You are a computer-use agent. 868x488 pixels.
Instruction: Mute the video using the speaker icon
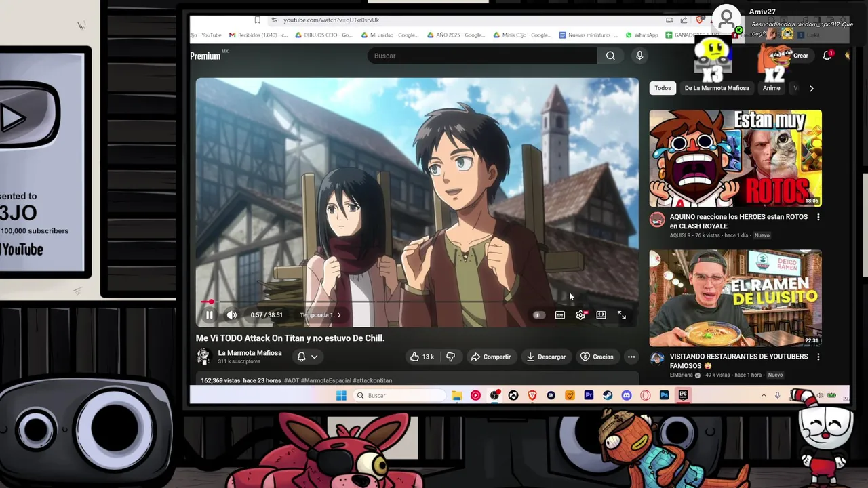point(232,315)
